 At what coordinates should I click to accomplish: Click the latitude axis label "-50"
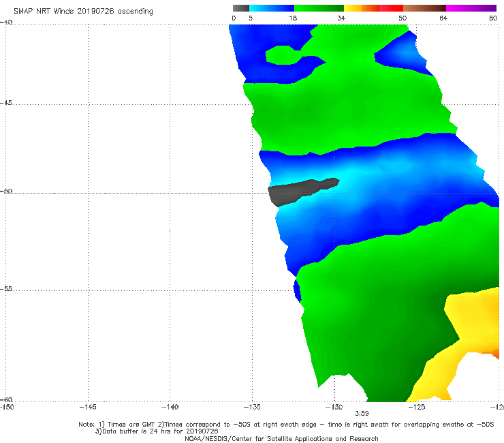[x=6, y=191]
